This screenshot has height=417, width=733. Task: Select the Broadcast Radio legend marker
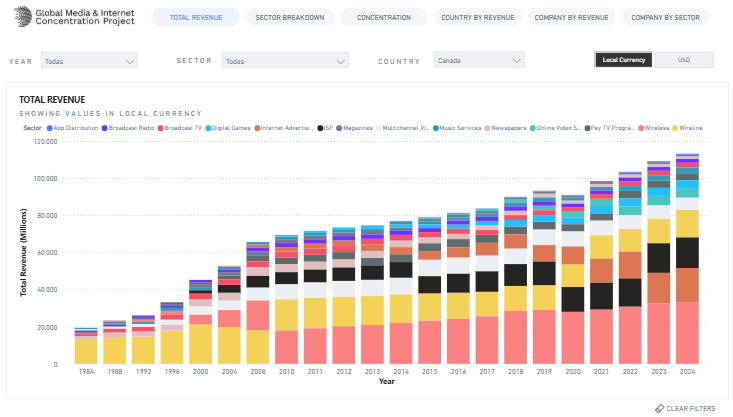104,128
